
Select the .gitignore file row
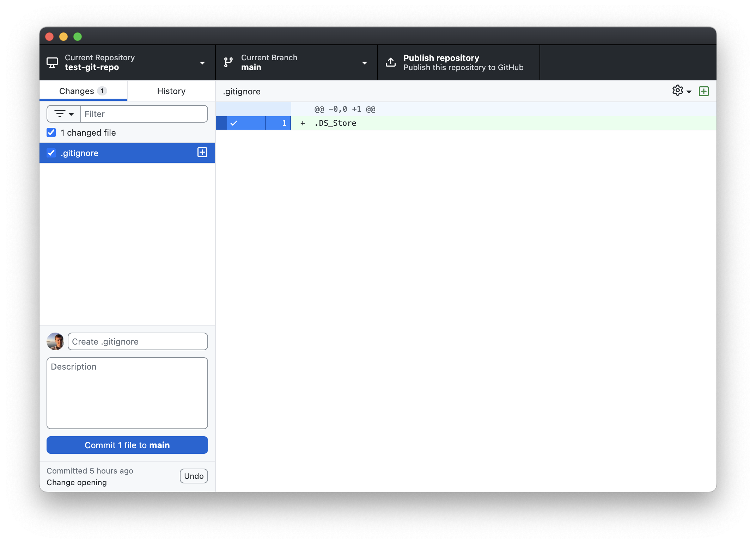[127, 153]
